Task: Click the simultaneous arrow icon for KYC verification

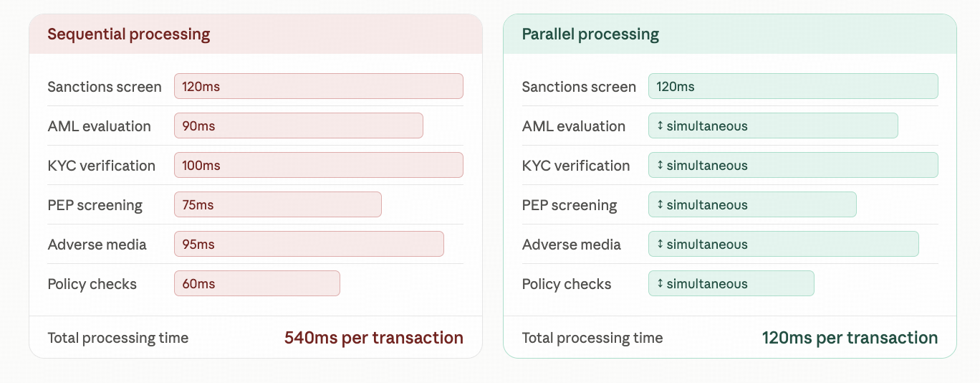Action: 660,166
